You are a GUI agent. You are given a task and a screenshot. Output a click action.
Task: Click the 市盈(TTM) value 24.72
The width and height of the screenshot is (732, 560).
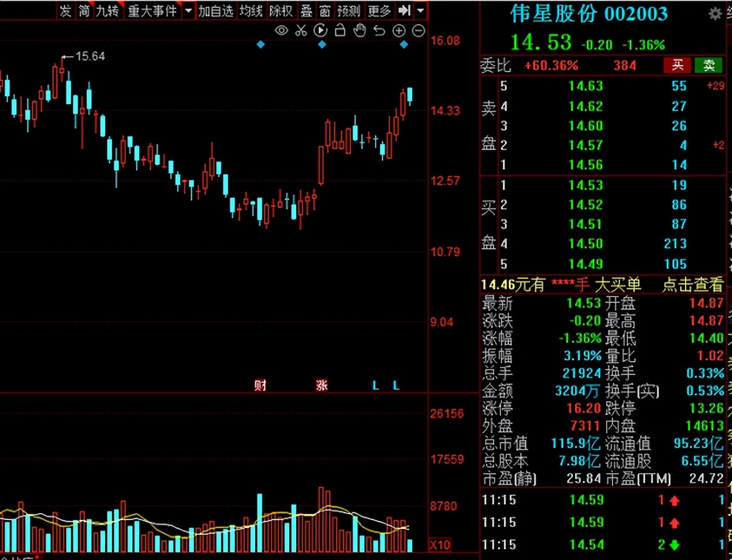(706, 478)
